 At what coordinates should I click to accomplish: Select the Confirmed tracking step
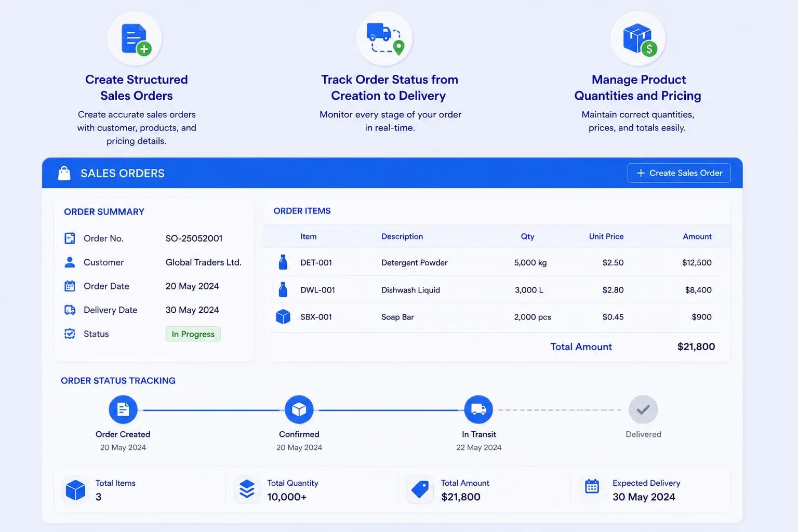tap(299, 410)
